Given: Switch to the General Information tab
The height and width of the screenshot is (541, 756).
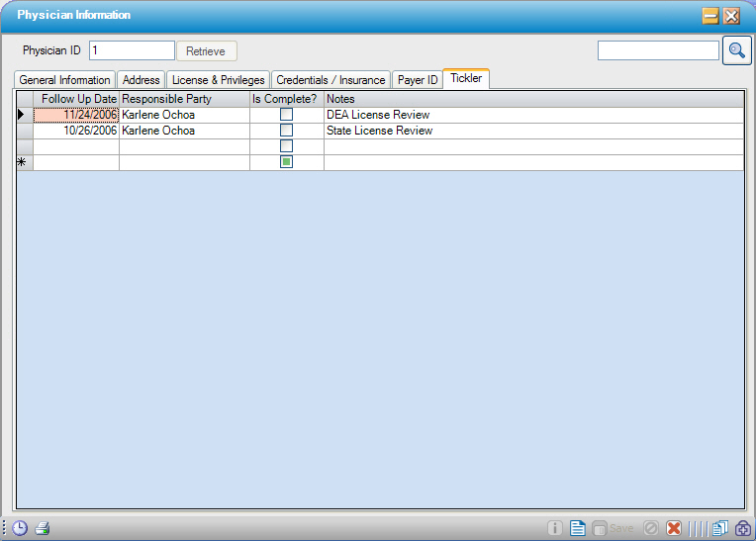Looking at the screenshot, I should pyautogui.click(x=64, y=80).
